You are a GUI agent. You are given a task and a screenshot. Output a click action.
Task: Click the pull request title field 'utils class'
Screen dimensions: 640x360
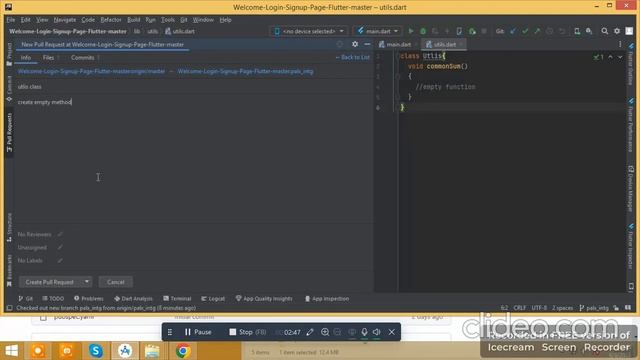(194, 87)
